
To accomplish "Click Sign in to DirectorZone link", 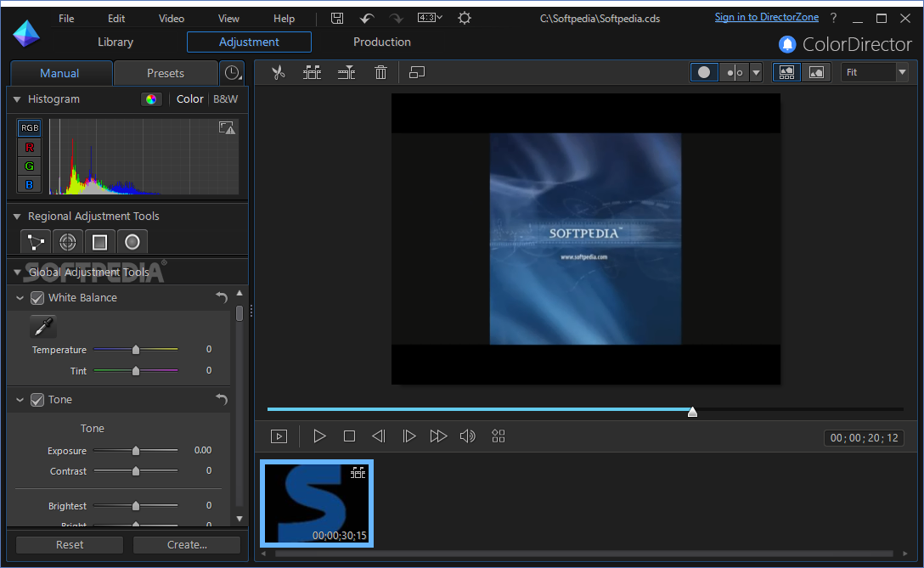I will coord(767,17).
